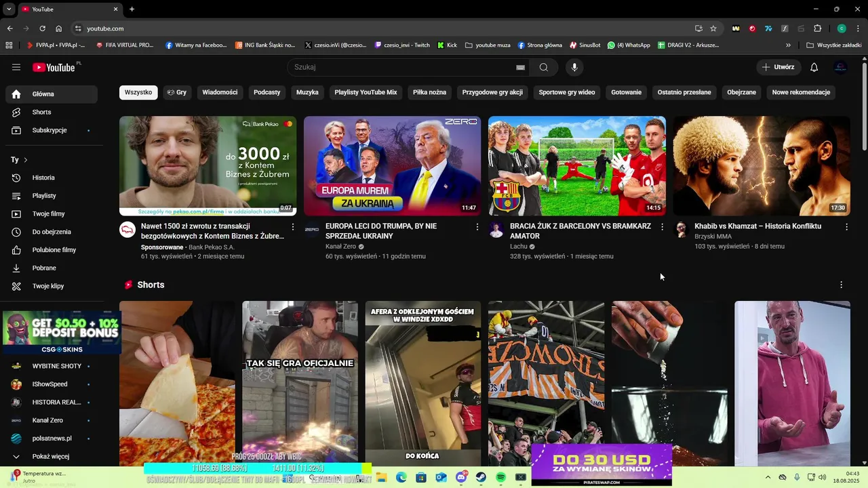
Task: Open Steam from the taskbar
Action: point(481,477)
